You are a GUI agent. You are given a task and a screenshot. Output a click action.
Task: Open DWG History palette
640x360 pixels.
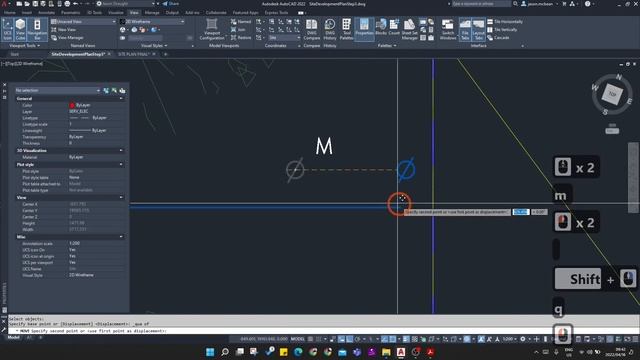330,29
